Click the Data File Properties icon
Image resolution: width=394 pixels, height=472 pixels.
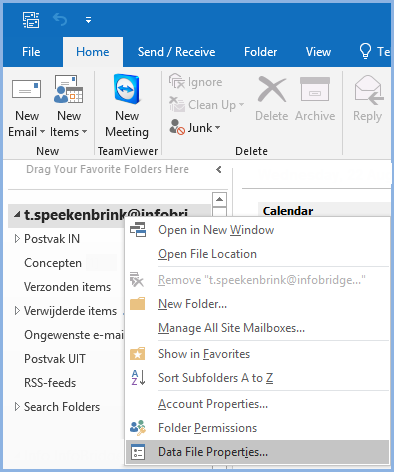click(138, 452)
